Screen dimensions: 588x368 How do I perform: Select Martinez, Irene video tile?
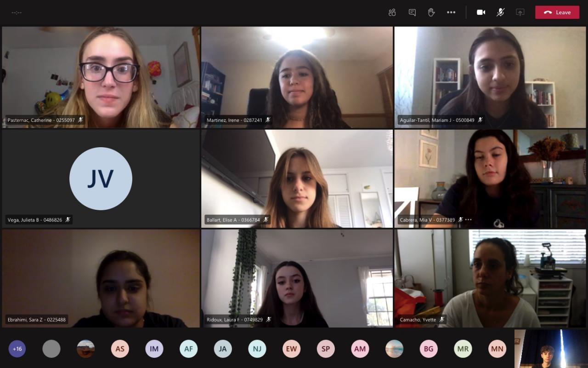click(297, 77)
